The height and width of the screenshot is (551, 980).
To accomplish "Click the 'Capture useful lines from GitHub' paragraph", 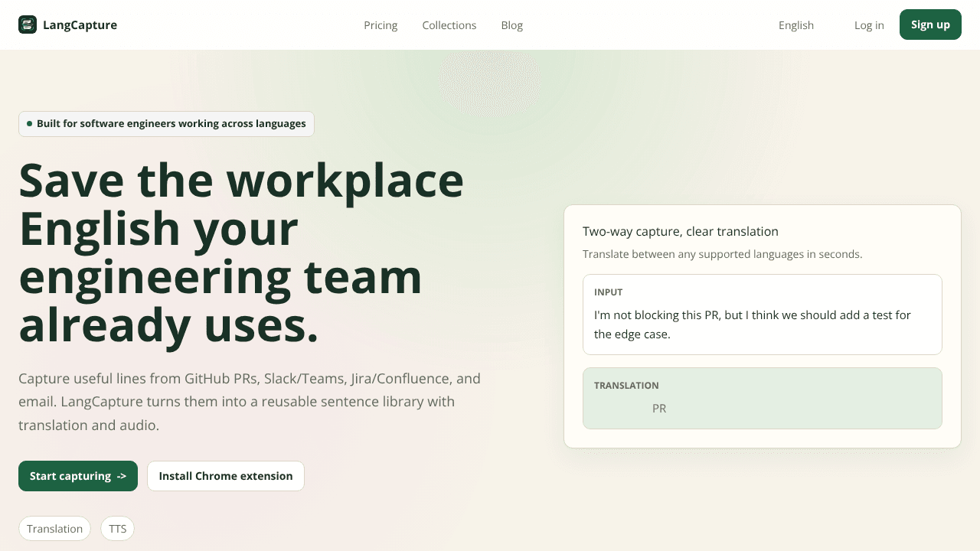I will click(x=250, y=402).
